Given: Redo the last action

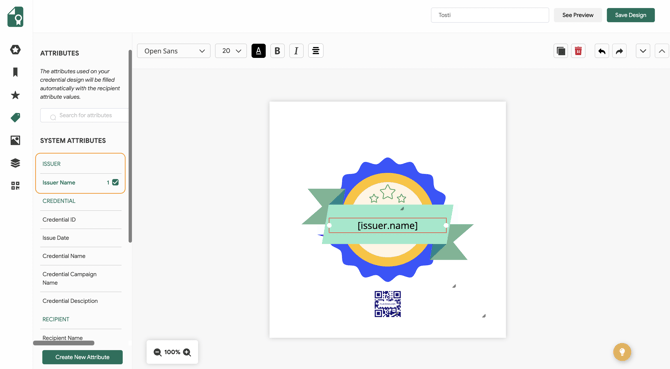Looking at the screenshot, I should click(619, 51).
